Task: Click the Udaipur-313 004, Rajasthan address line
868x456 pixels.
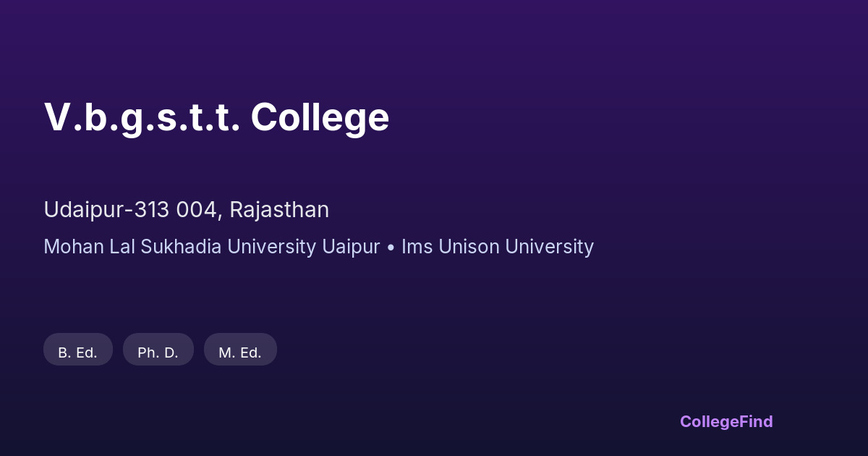Action: tap(186, 210)
